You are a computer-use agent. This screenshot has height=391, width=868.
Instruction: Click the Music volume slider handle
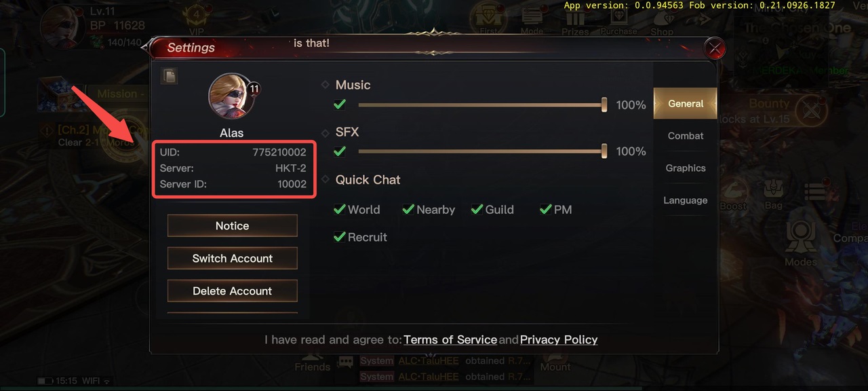coord(604,105)
